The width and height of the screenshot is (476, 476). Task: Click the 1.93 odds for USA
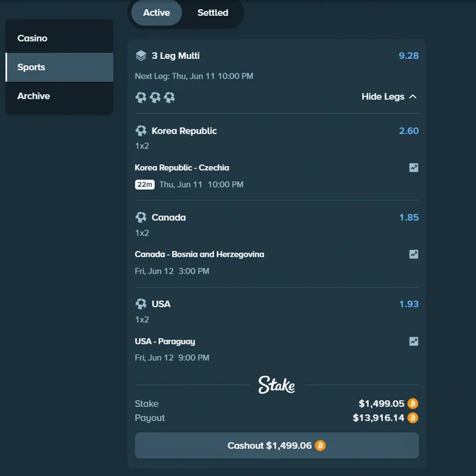pyautogui.click(x=409, y=304)
